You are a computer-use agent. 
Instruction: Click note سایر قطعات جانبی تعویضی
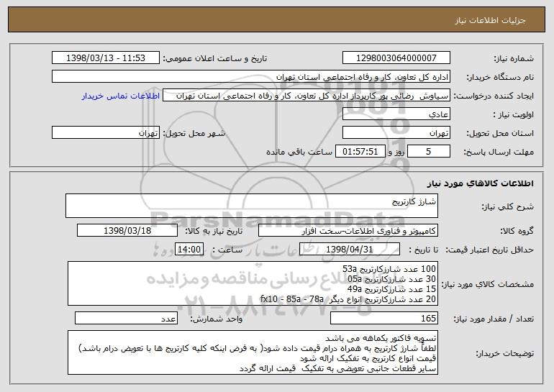(x=337, y=369)
